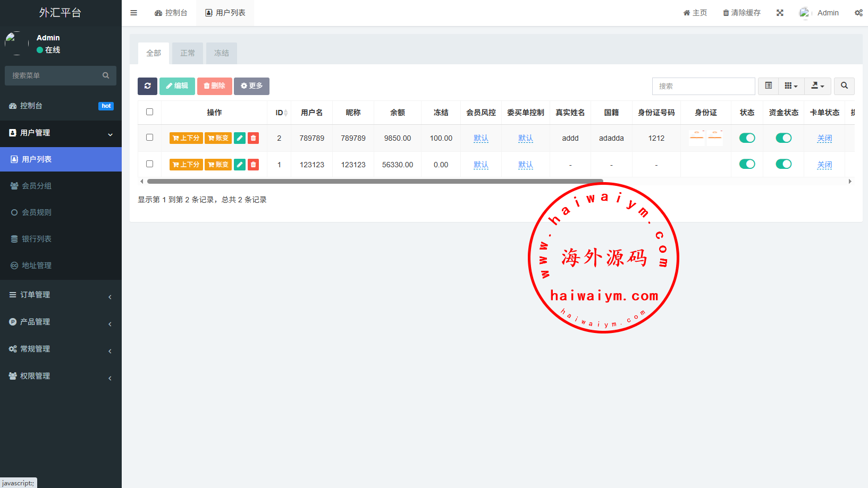This screenshot has width=868, height=488.
Task: Open the column selector dropdown
Action: (x=791, y=86)
